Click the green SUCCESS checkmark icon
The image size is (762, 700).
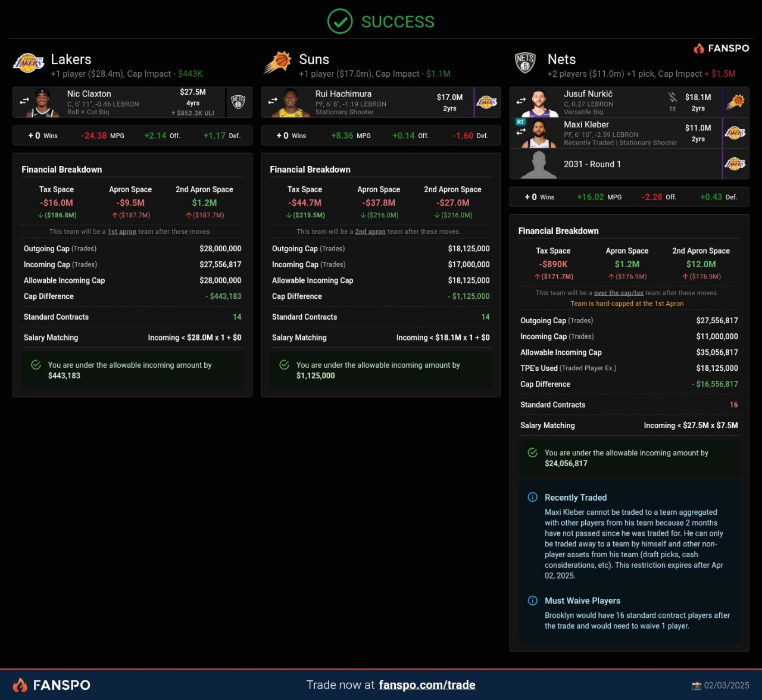pyautogui.click(x=340, y=21)
